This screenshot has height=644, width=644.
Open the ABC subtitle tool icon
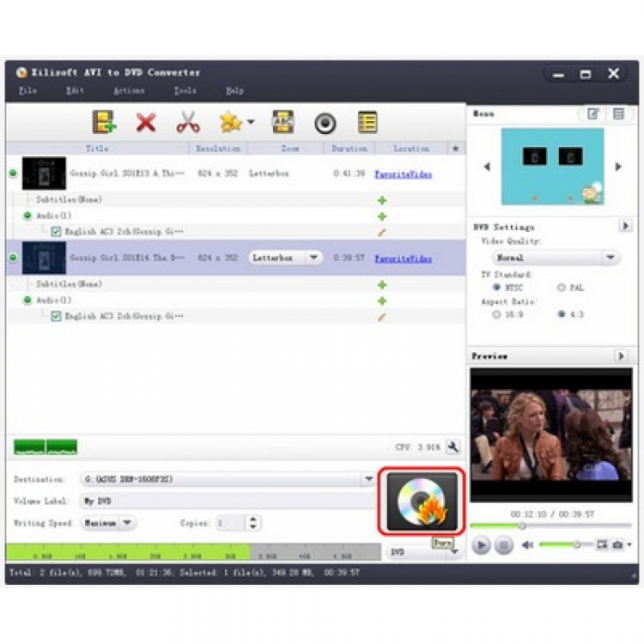pos(283,122)
